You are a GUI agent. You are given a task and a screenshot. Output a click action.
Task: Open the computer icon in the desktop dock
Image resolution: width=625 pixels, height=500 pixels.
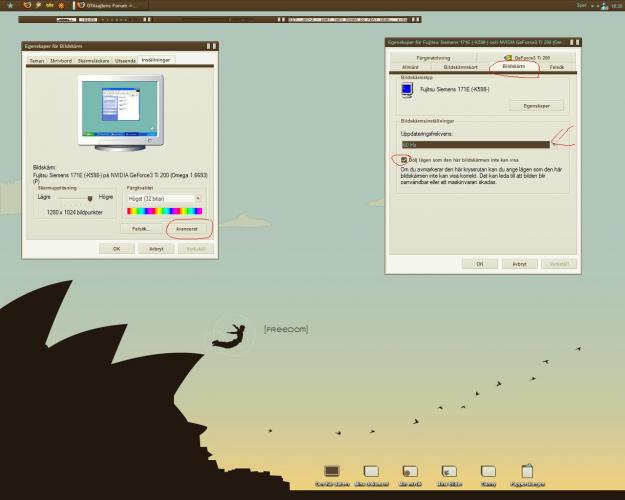332,471
